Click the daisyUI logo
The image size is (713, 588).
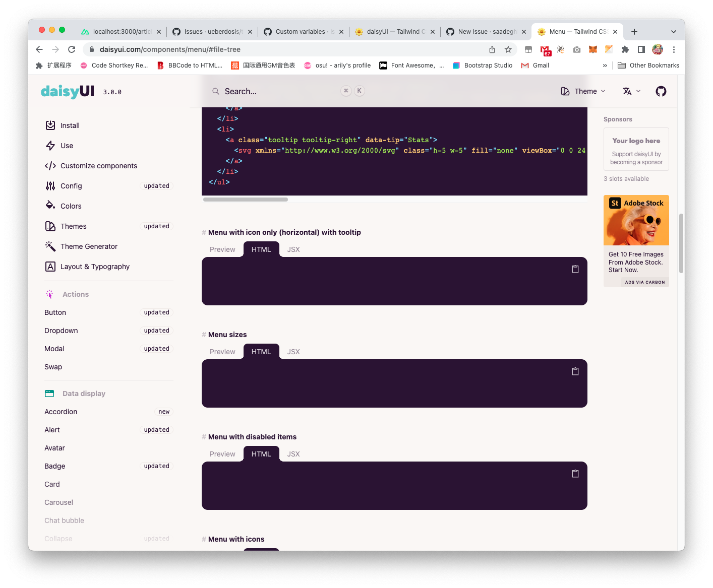(x=67, y=91)
